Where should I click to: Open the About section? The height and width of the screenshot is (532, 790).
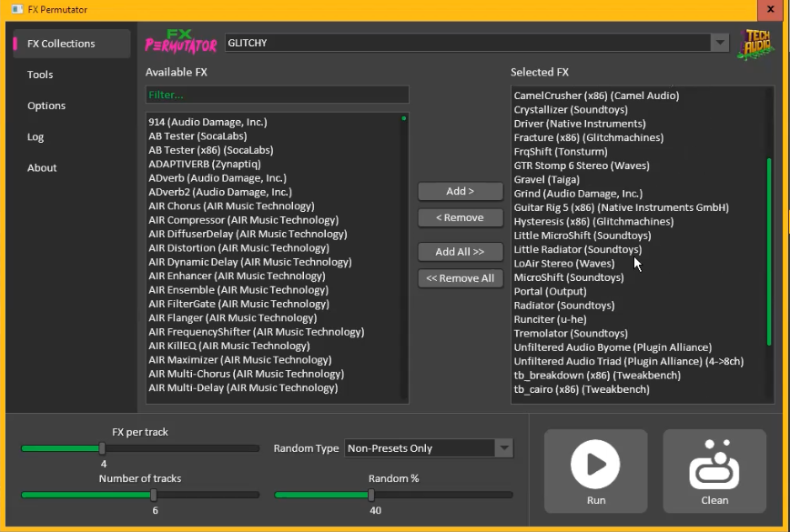click(42, 167)
